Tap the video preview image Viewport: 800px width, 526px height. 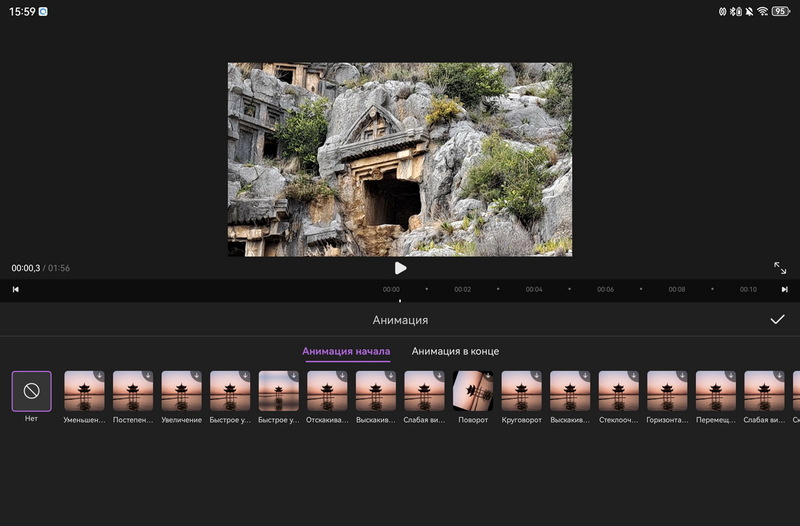[400, 159]
